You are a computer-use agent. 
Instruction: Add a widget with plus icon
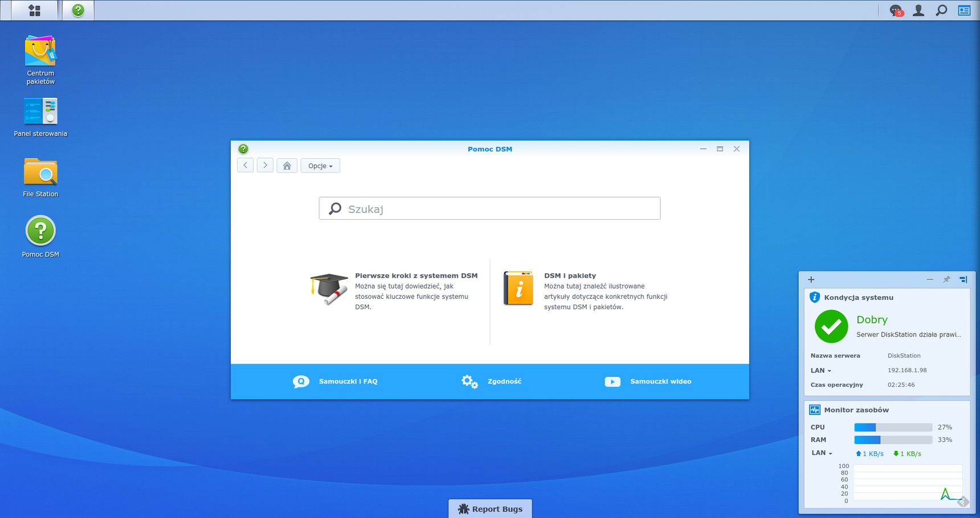click(x=811, y=279)
